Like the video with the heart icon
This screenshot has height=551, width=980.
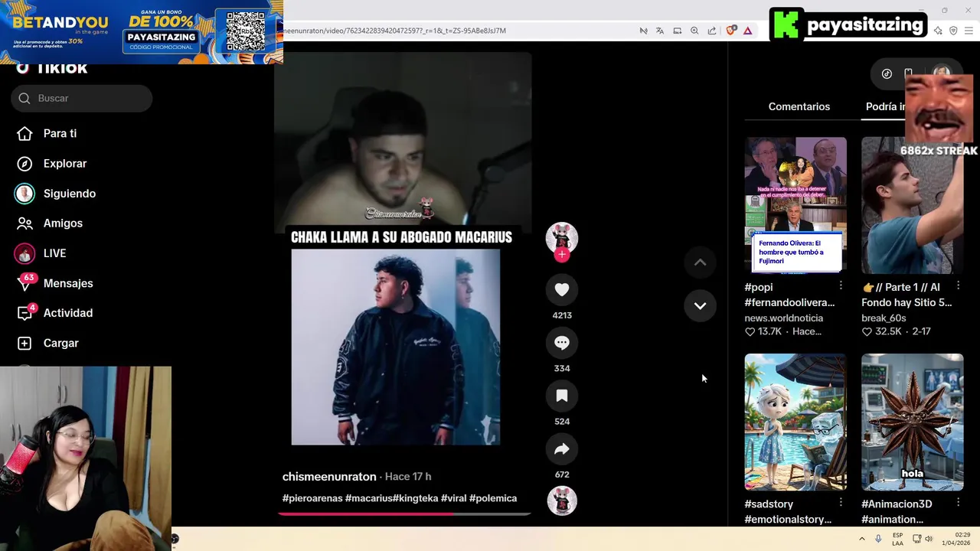coord(562,289)
